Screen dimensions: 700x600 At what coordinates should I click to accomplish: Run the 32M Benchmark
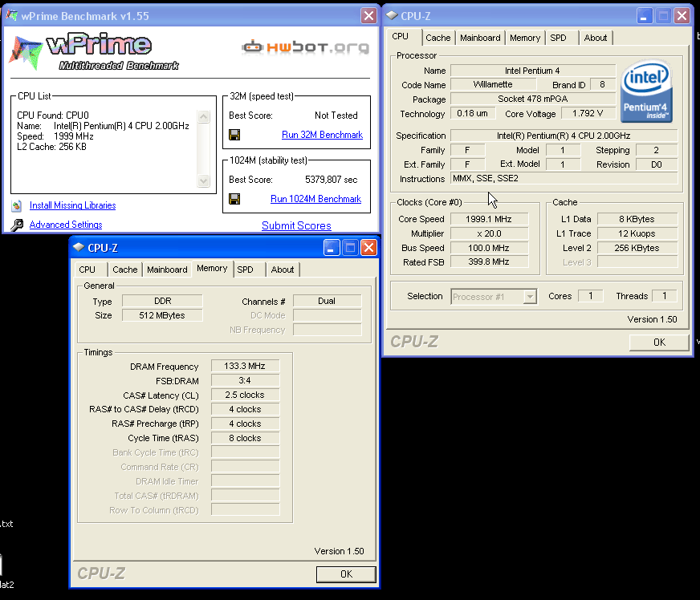click(322, 135)
